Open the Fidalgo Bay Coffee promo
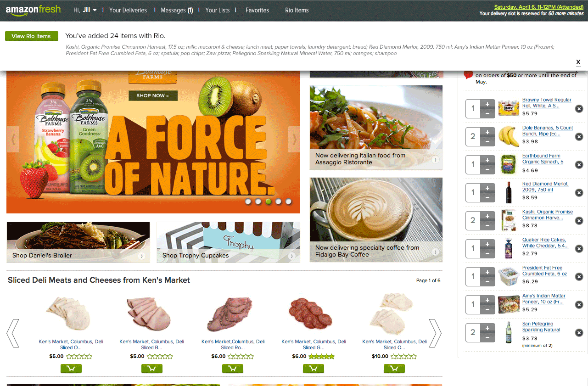The image size is (588, 386). click(x=376, y=220)
